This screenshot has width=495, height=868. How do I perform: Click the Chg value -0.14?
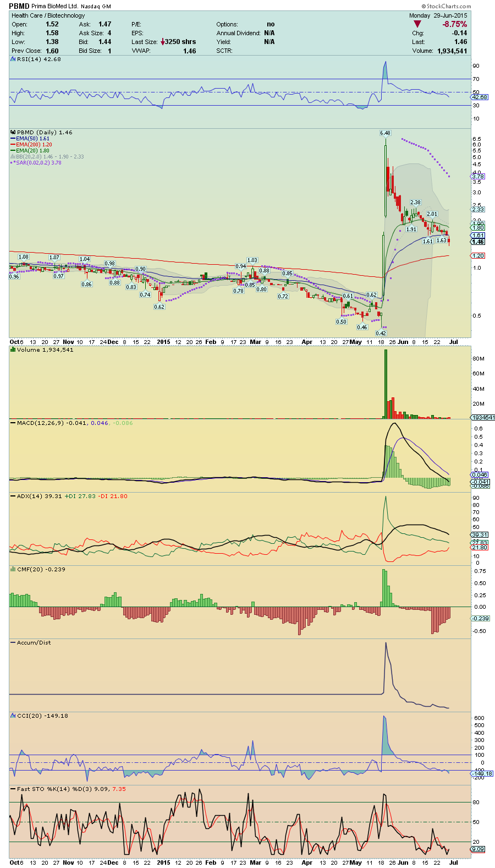tap(459, 33)
